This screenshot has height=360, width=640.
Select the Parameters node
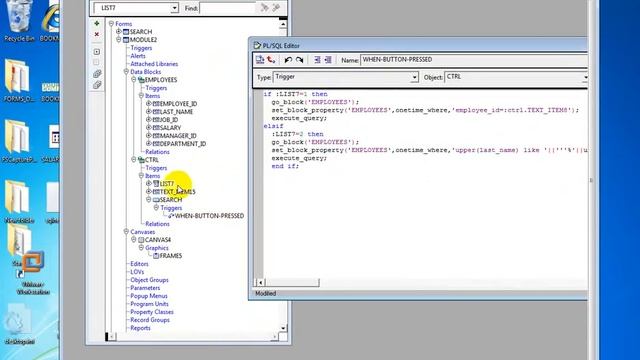click(145, 288)
